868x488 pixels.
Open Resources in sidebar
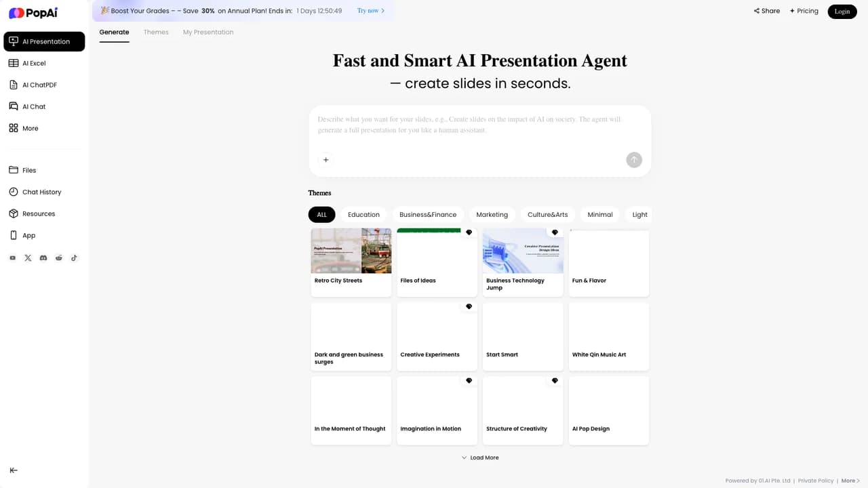pos(44,213)
